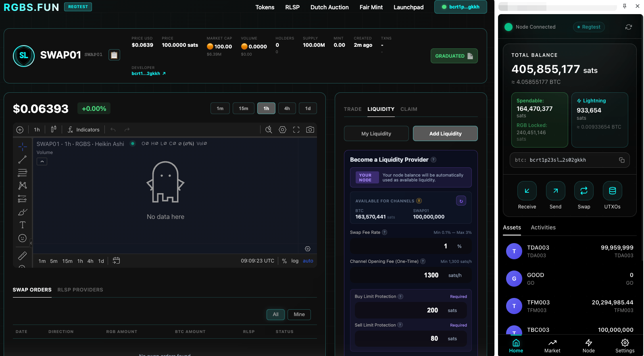Copy SWAP01 token clipboard icon
Screen dimensions: 644x356
tap(115, 55)
